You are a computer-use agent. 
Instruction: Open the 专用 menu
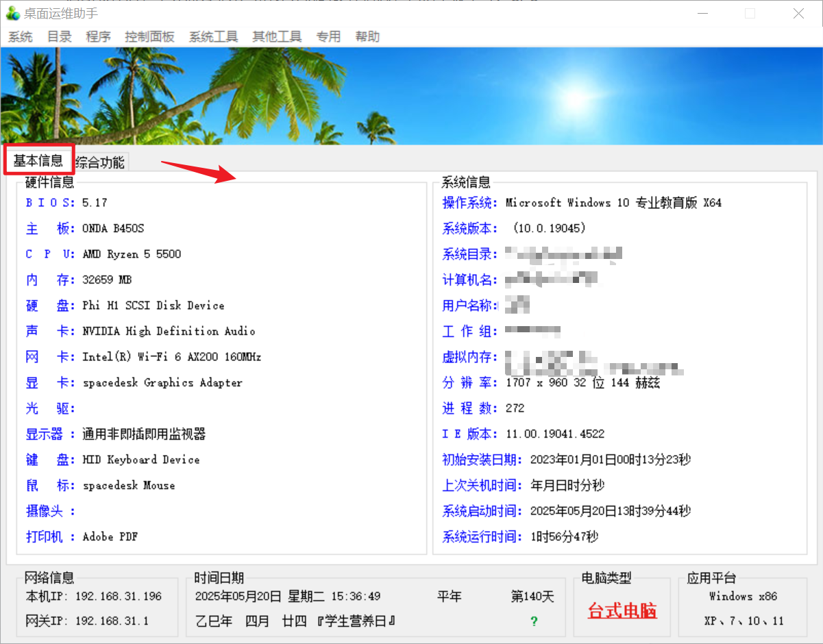[328, 37]
